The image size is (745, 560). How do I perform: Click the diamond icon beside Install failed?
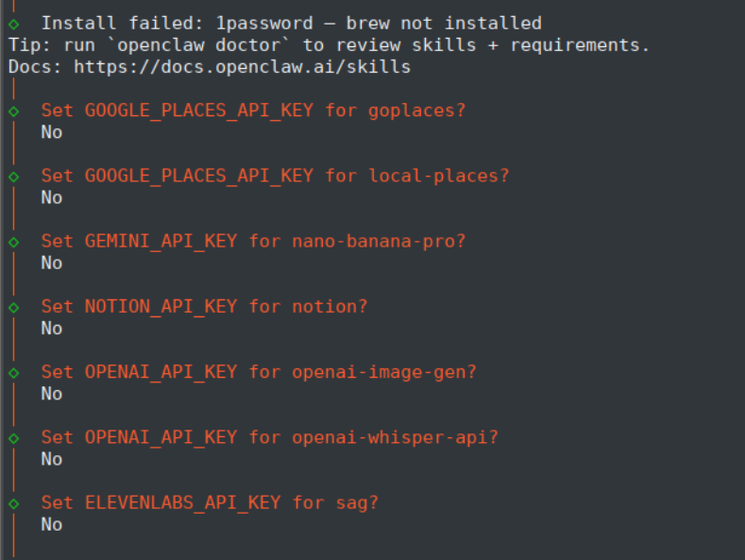click(x=13, y=23)
